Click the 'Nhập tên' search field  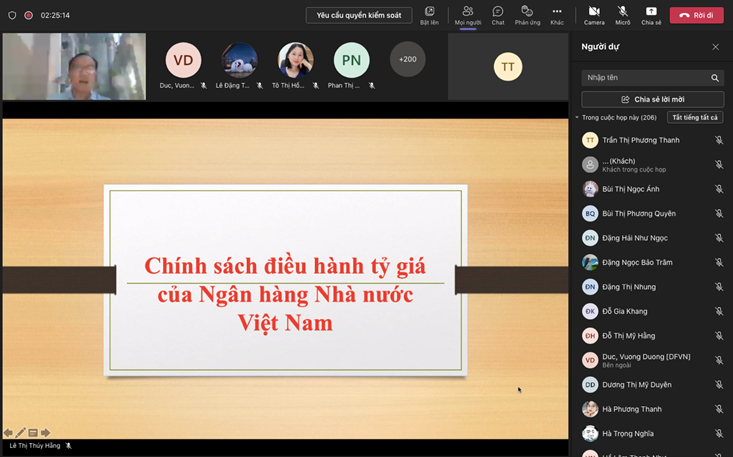point(645,77)
